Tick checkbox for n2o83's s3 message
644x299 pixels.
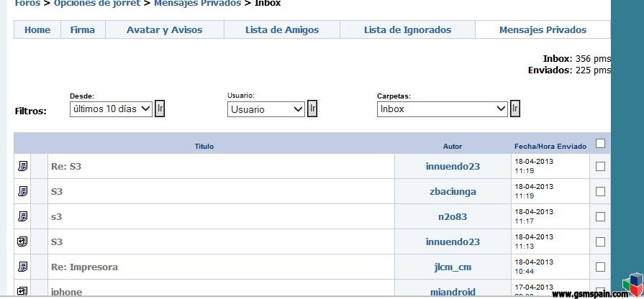click(x=600, y=216)
